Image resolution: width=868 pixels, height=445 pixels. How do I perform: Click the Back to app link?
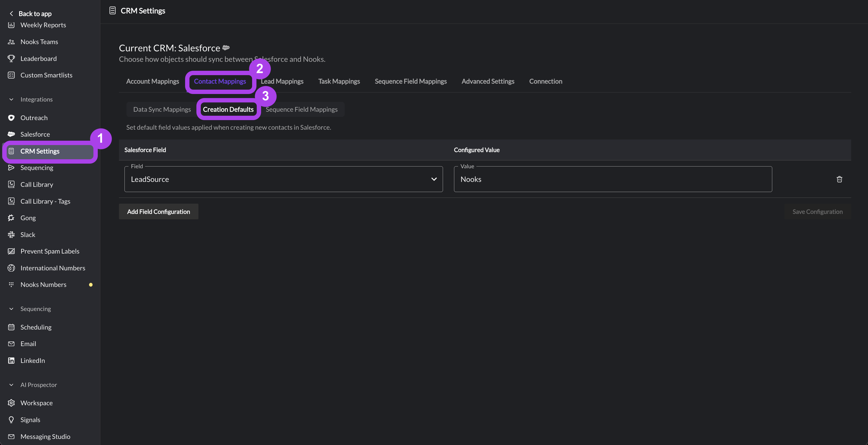coord(35,13)
